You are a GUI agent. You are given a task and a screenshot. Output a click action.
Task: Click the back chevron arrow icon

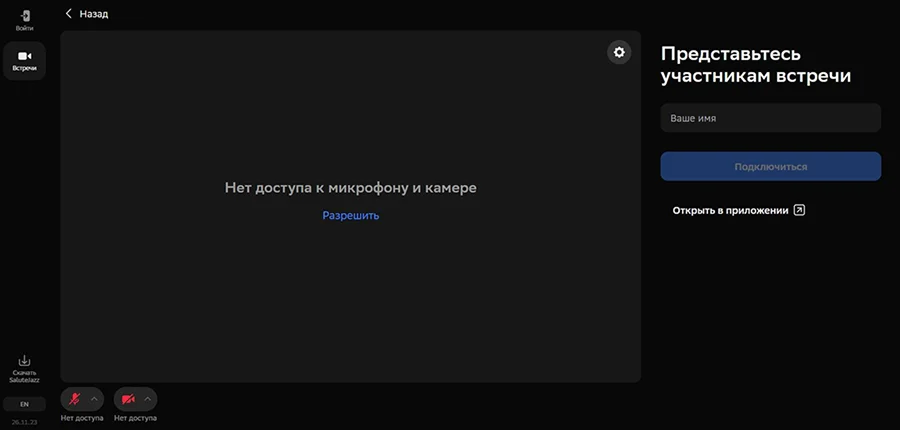pyautogui.click(x=68, y=13)
